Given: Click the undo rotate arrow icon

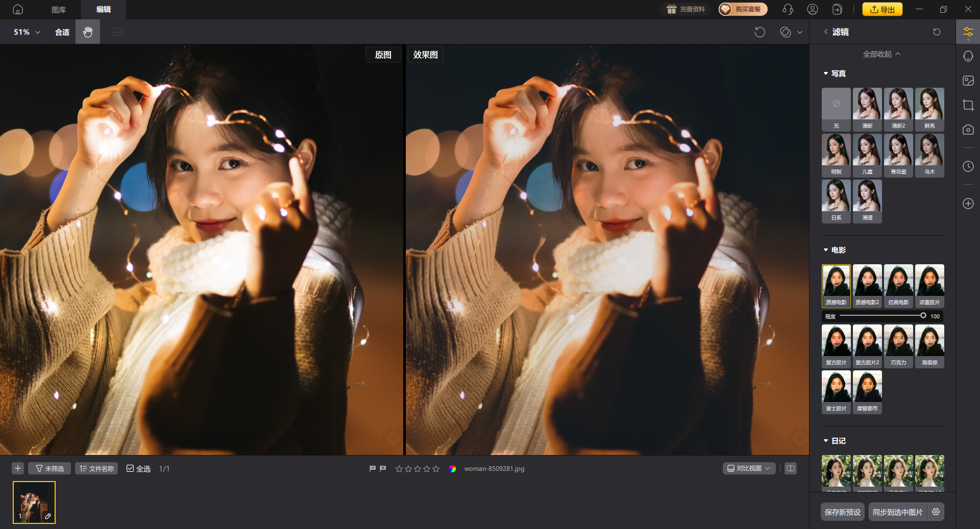Looking at the screenshot, I should tap(759, 32).
